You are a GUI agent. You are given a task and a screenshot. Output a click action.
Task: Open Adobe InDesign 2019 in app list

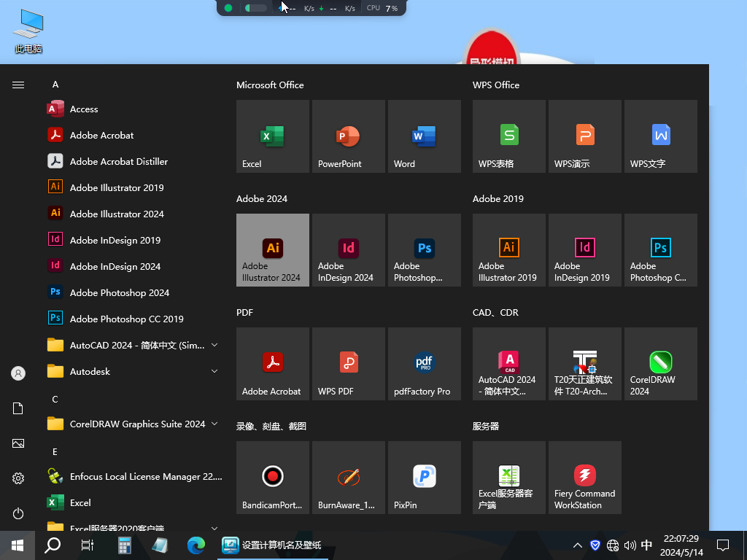click(x=133, y=240)
